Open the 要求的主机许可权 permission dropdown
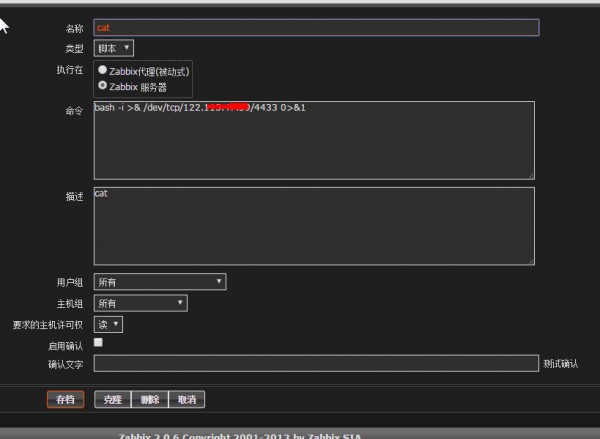 pos(108,325)
